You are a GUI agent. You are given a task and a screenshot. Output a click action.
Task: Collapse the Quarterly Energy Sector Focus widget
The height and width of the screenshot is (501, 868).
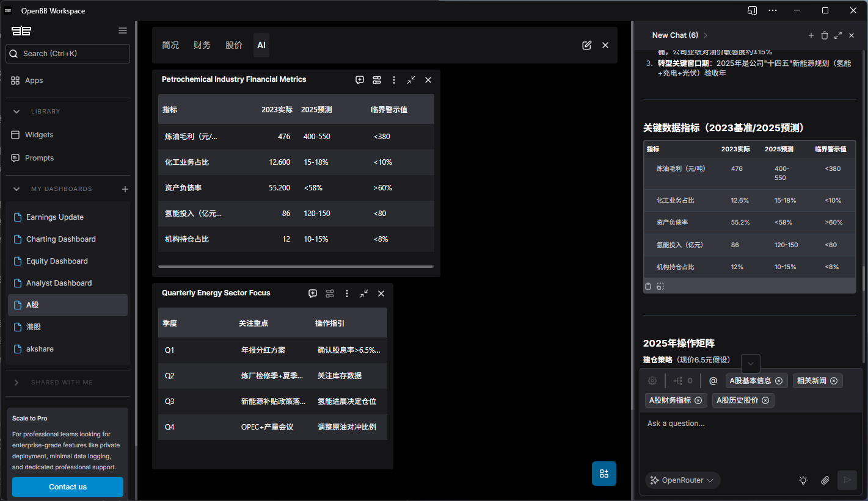pyautogui.click(x=364, y=294)
